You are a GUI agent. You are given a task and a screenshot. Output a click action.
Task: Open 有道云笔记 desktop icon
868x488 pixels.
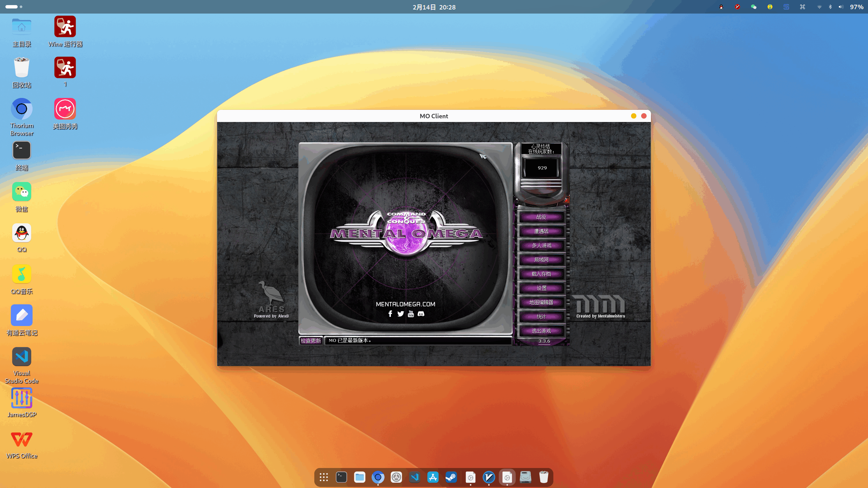point(22,321)
